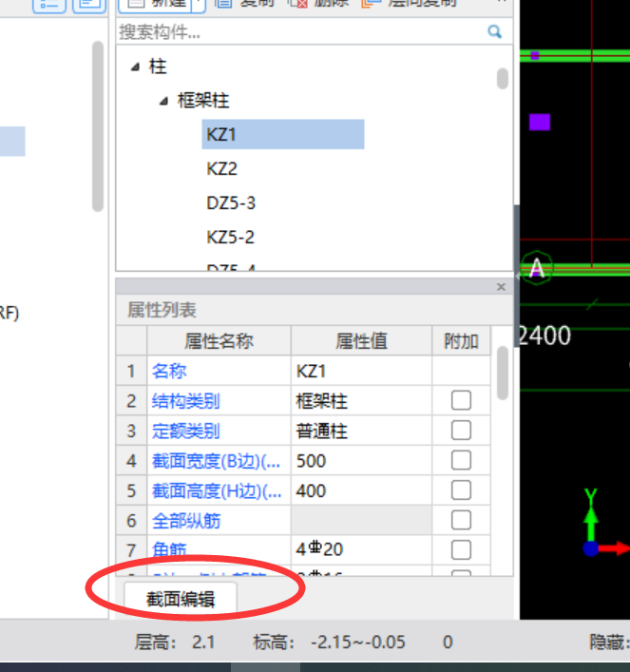The image size is (630, 672).
Task: Click the left panel scrollbar thumb
Action: point(98,126)
